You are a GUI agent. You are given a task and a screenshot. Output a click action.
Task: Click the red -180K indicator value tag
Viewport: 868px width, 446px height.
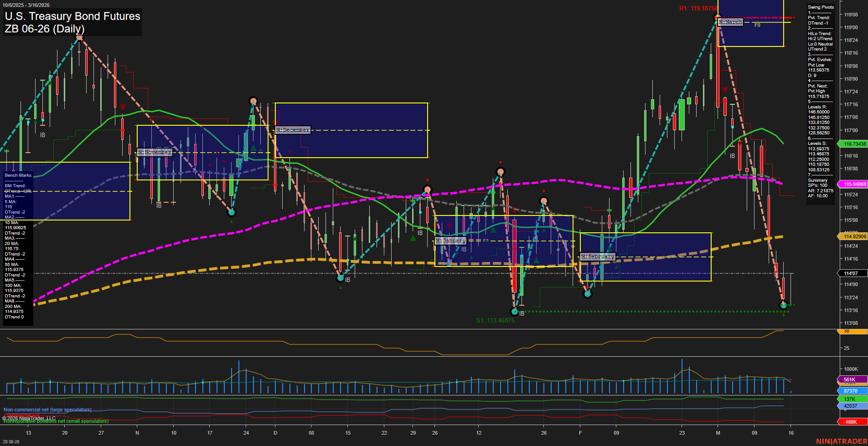click(852, 422)
